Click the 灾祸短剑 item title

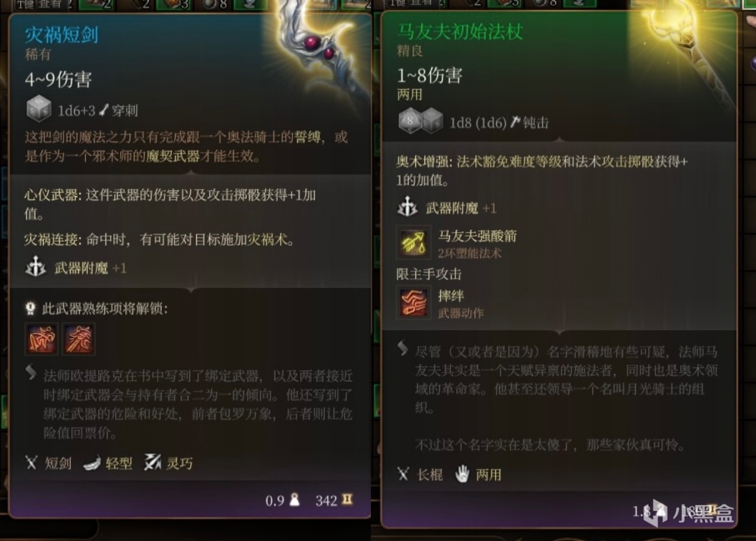[61, 35]
